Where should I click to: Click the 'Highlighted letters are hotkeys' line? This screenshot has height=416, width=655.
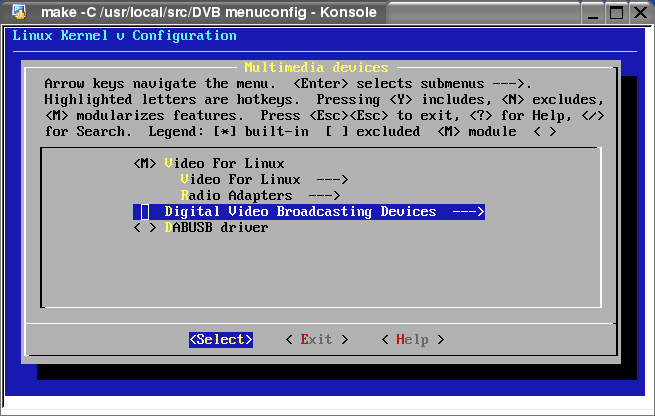(324, 99)
